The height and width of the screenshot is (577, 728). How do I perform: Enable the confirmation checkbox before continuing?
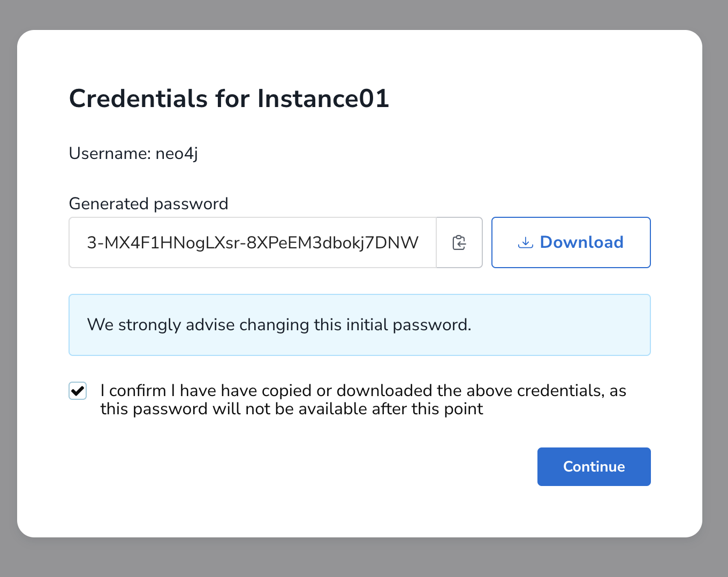[78, 391]
